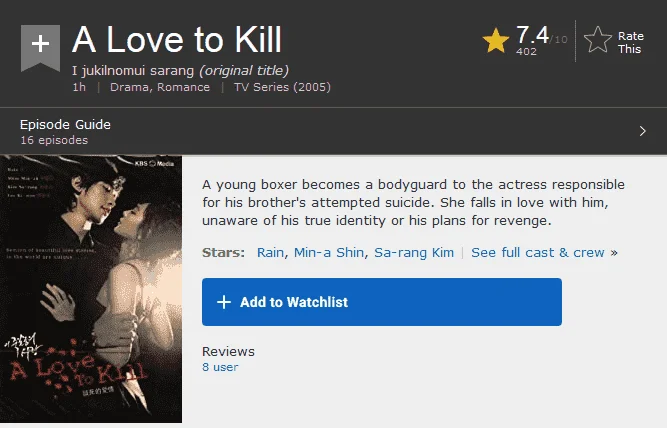Open the 16 episodes list
Viewport: 667px width, 428px height.
pyautogui.click(x=54, y=140)
